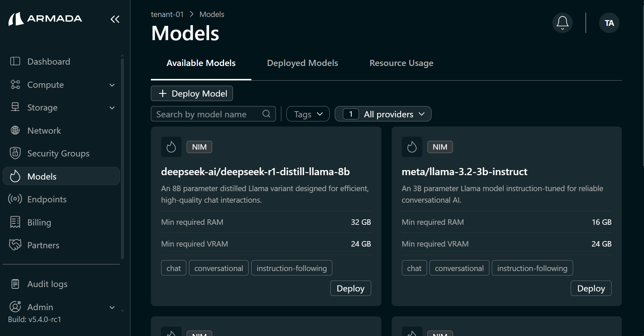Open Billing in the sidebar
Image resolution: width=644 pixels, height=336 pixels.
tap(61, 222)
